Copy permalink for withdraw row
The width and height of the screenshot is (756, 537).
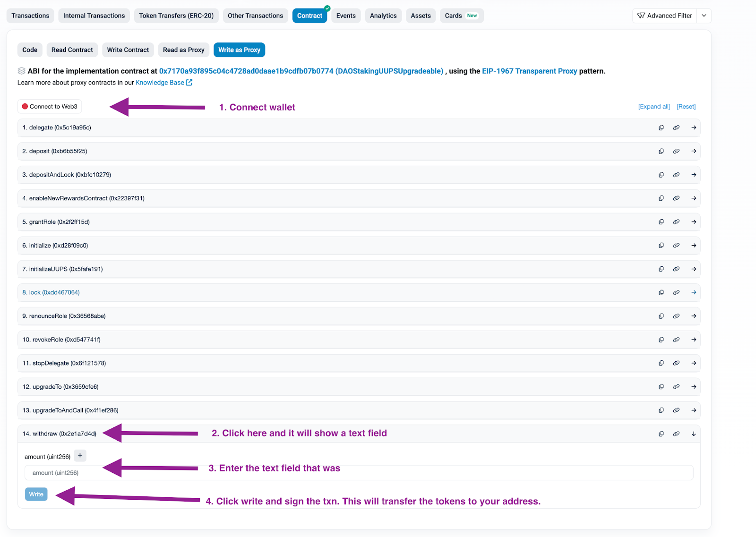pyautogui.click(x=676, y=434)
